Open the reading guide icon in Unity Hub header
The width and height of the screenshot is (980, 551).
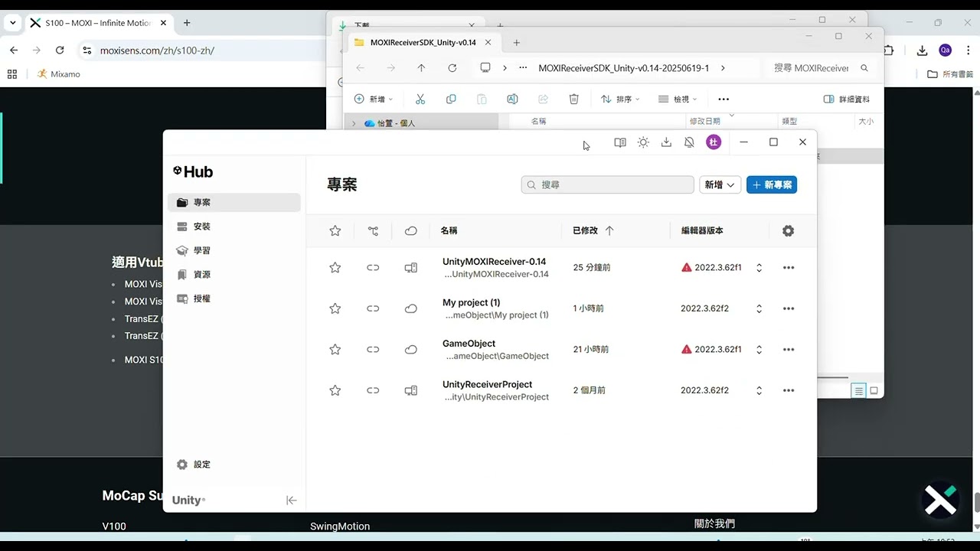pyautogui.click(x=620, y=142)
